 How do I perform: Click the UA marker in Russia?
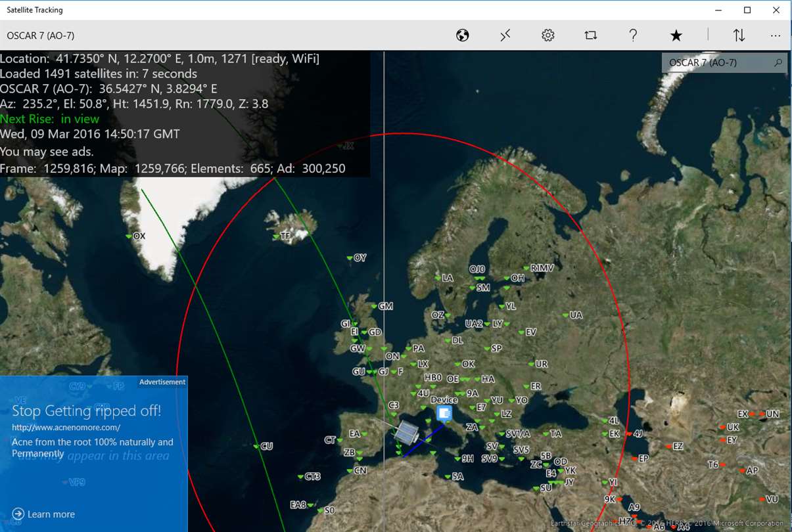click(572, 315)
